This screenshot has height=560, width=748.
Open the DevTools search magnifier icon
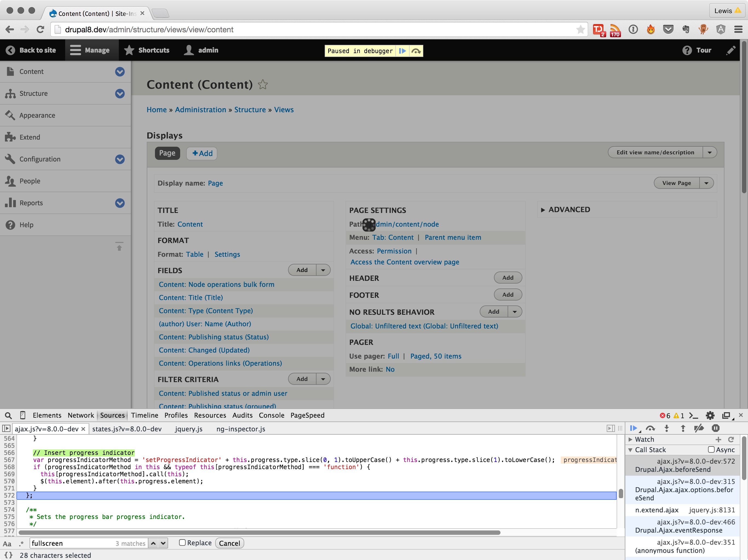[8, 415]
